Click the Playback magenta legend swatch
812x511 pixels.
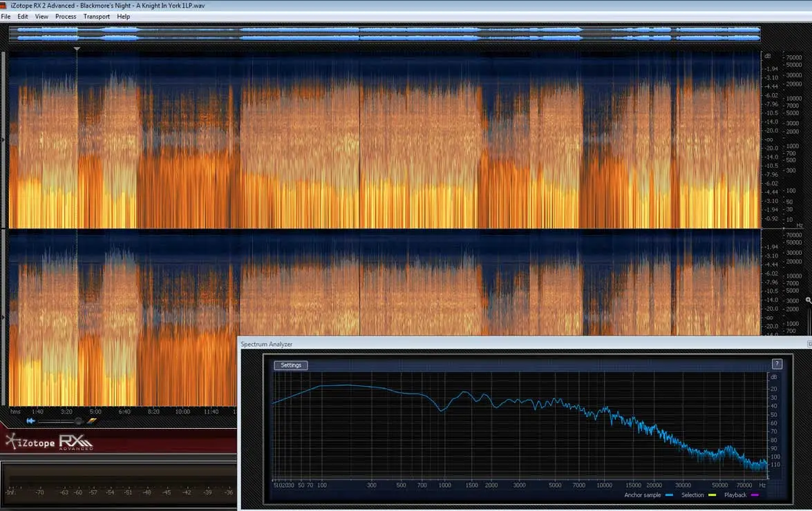(755, 495)
